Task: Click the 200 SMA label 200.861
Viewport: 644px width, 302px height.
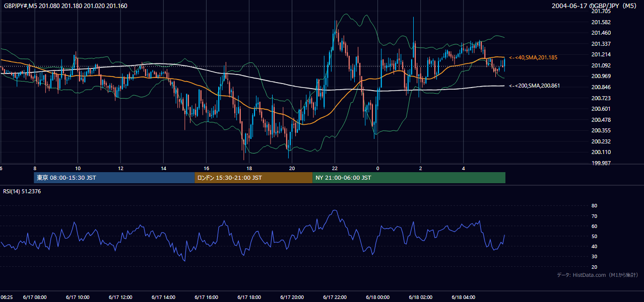Action: pos(534,86)
